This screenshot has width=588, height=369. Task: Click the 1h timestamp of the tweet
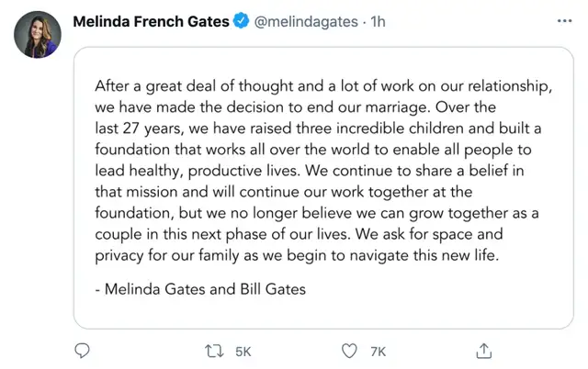tap(378, 22)
